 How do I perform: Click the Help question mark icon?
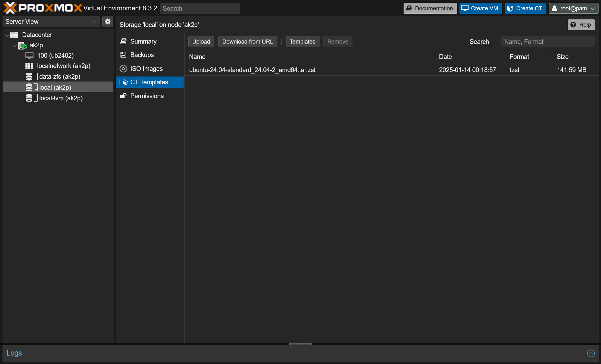573,25
